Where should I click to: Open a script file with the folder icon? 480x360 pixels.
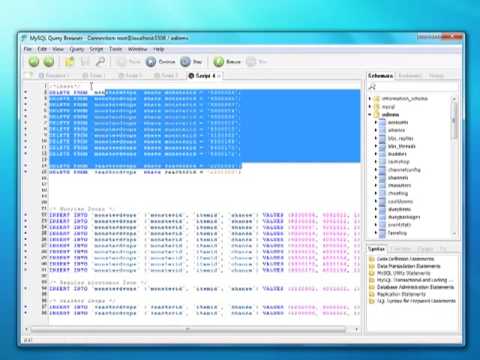(69, 62)
